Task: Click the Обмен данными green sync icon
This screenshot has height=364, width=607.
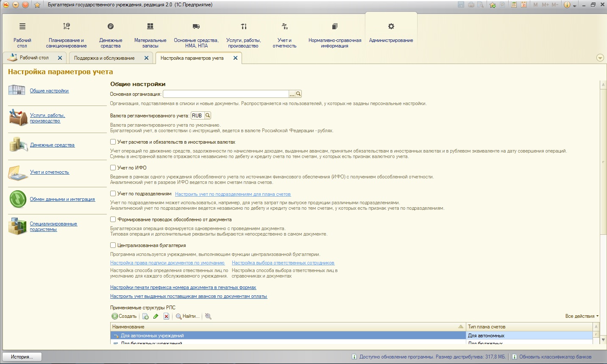Action: (x=18, y=199)
